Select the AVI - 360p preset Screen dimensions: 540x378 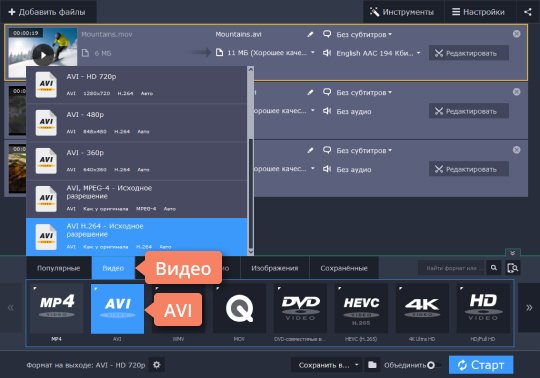pos(137,161)
